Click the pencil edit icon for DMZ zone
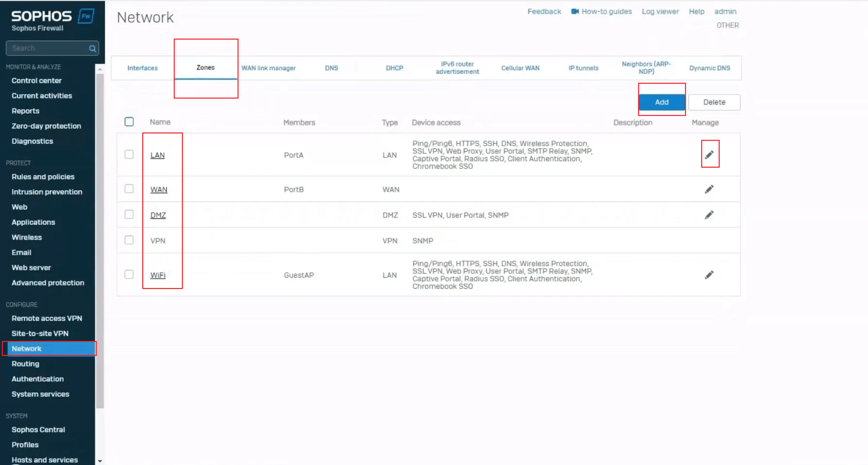 [709, 215]
